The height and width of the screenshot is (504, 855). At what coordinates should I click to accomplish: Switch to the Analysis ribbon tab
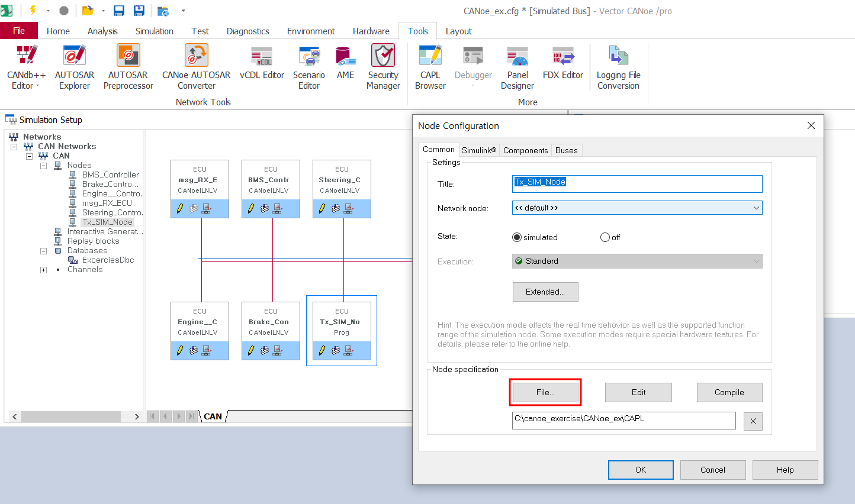(x=102, y=31)
